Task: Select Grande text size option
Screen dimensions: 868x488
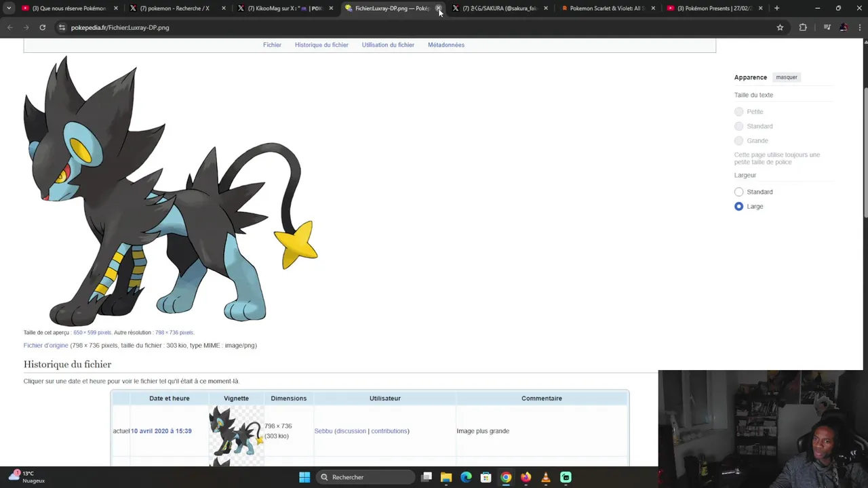Action: pyautogui.click(x=739, y=141)
